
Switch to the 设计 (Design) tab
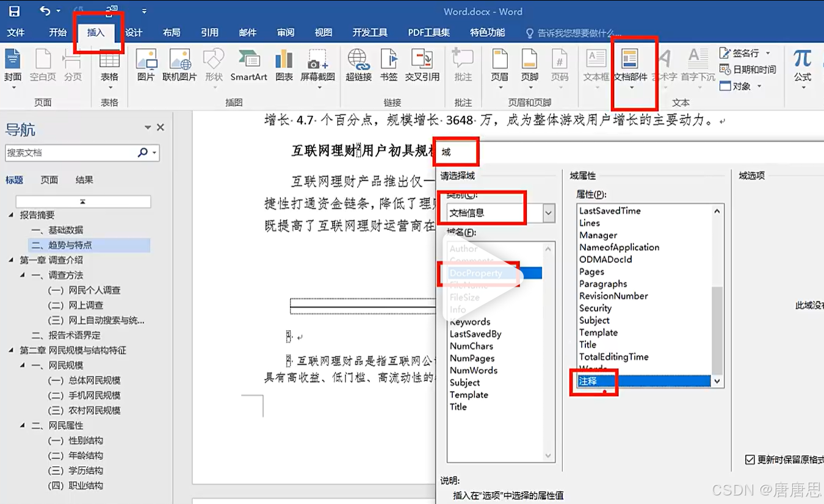pyautogui.click(x=134, y=32)
